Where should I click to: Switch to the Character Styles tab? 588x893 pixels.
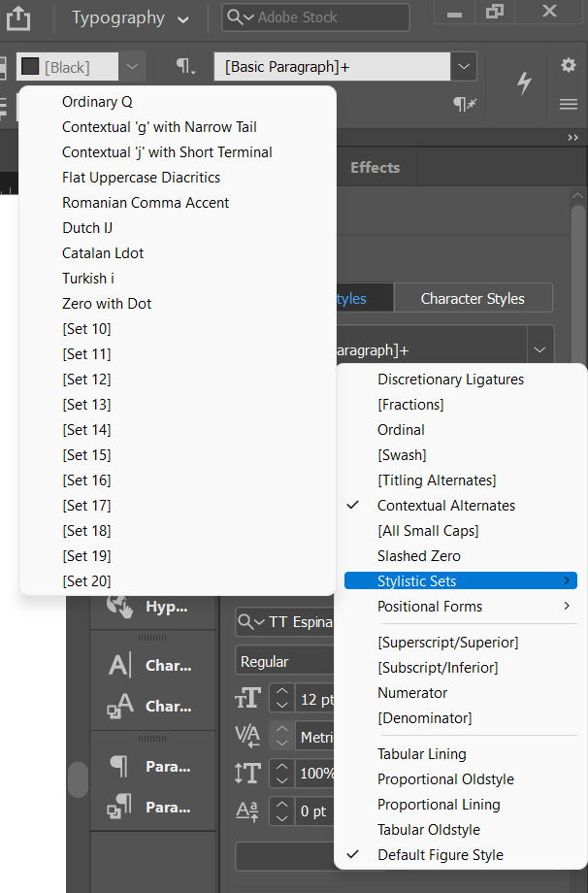coord(473,298)
